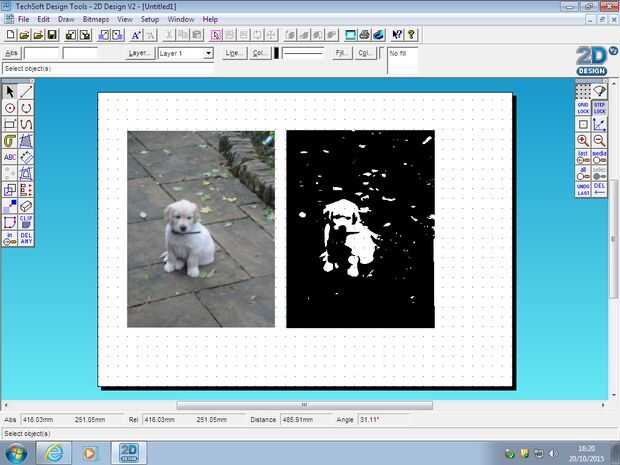
Task: Click the context help arrow icon
Action: [397, 35]
